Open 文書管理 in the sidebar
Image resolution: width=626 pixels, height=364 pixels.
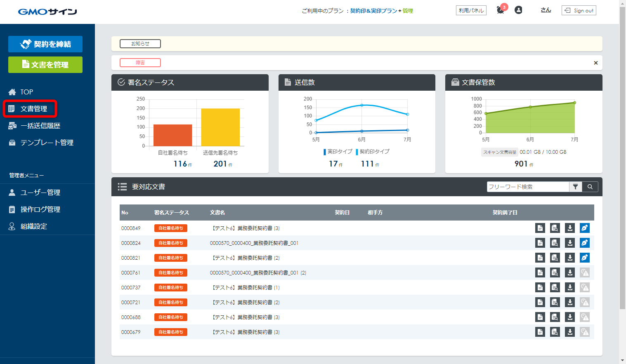coord(34,109)
